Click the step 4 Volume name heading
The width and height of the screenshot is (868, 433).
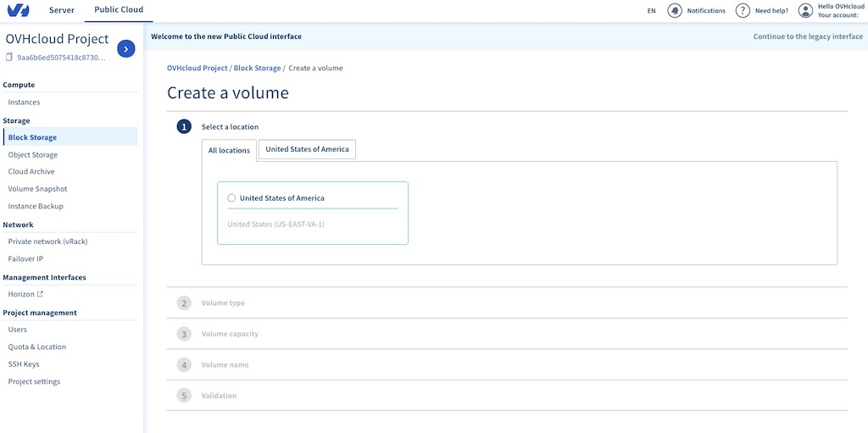click(x=225, y=365)
